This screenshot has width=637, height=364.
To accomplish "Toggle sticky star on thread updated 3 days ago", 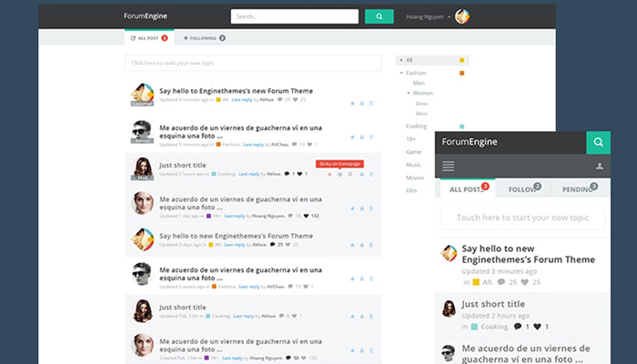I will [x=352, y=245].
